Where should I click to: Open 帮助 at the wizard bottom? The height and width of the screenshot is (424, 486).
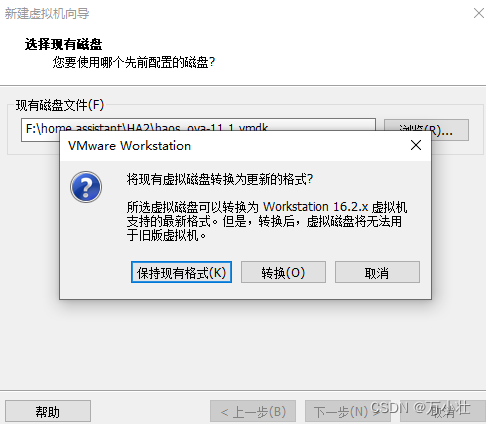(48, 411)
